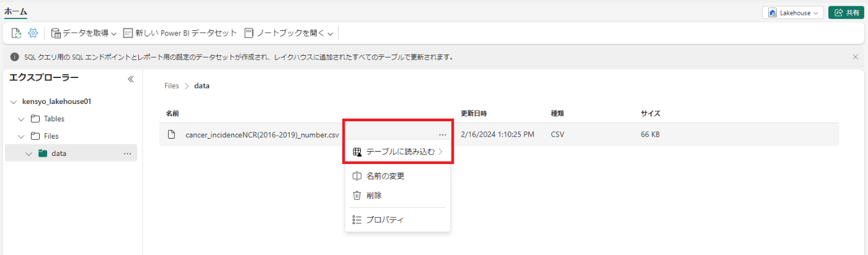This screenshot has height=255, width=868.
Task: Switch to the ホーム tab
Action: point(15,12)
